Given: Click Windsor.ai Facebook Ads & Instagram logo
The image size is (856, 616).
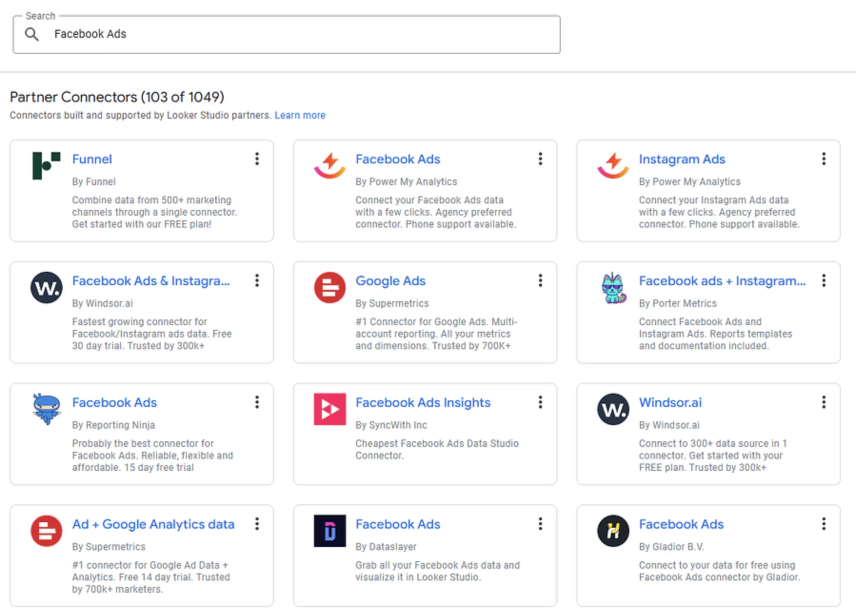Looking at the screenshot, I should (46, 288).
